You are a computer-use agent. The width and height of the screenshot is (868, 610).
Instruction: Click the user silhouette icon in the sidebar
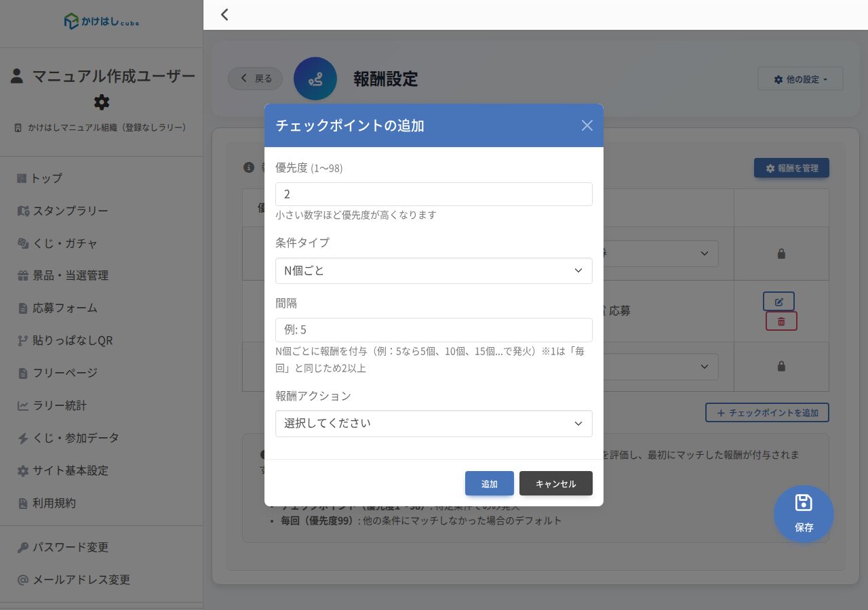point(17,76)
